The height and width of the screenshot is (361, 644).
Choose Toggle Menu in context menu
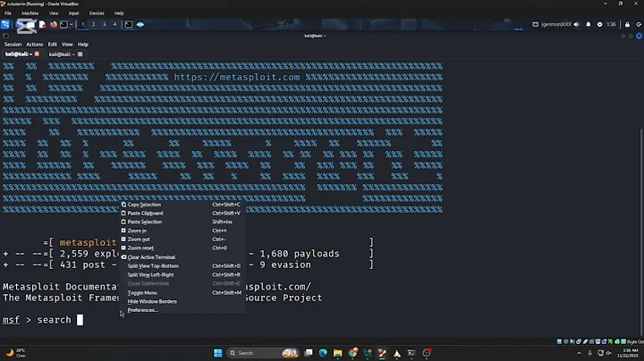pyautogui.click(x=182, y=293)
